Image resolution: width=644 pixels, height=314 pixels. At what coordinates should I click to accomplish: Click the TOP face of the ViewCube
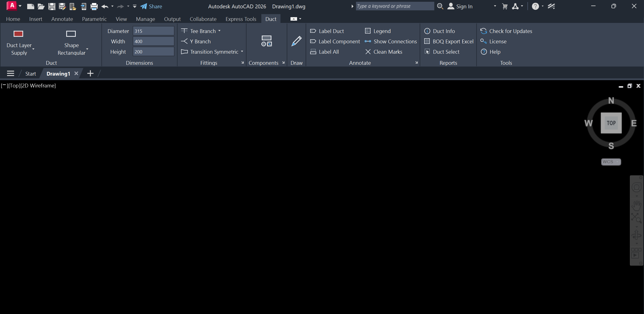click(x=611, y=123)
